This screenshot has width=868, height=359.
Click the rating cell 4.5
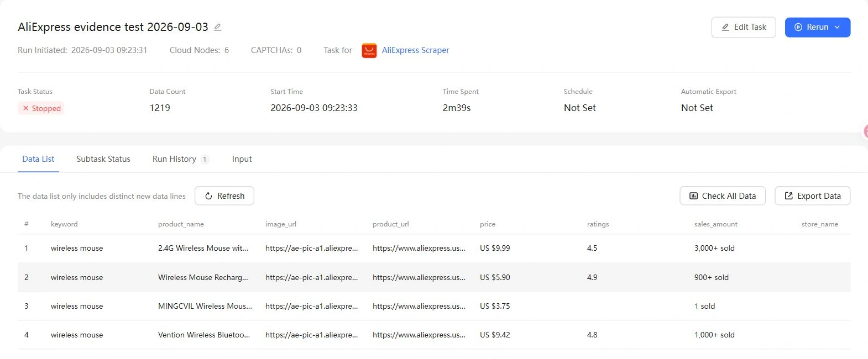(592, 249)
